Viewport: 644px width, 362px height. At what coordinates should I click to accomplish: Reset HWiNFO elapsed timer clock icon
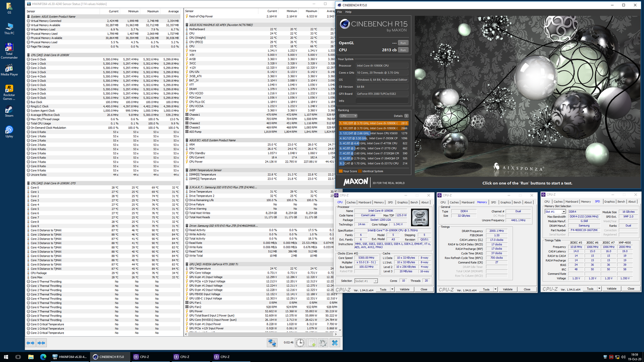click(300, 342)
